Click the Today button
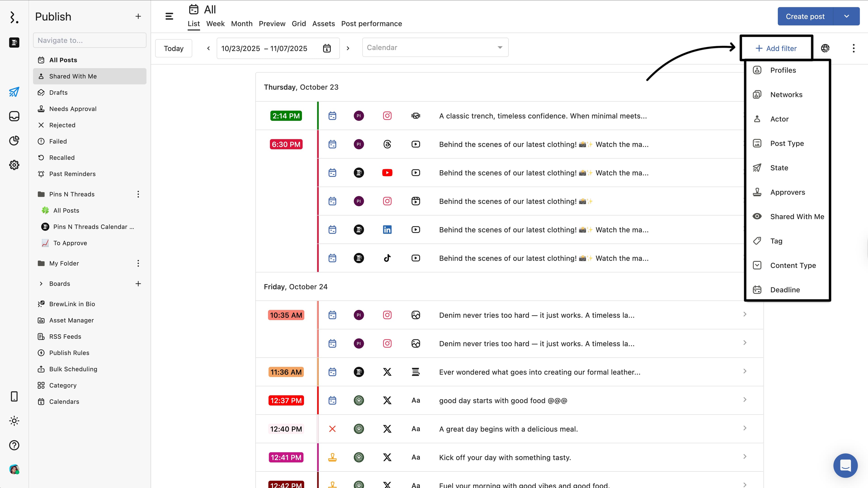 coord(174,48)
